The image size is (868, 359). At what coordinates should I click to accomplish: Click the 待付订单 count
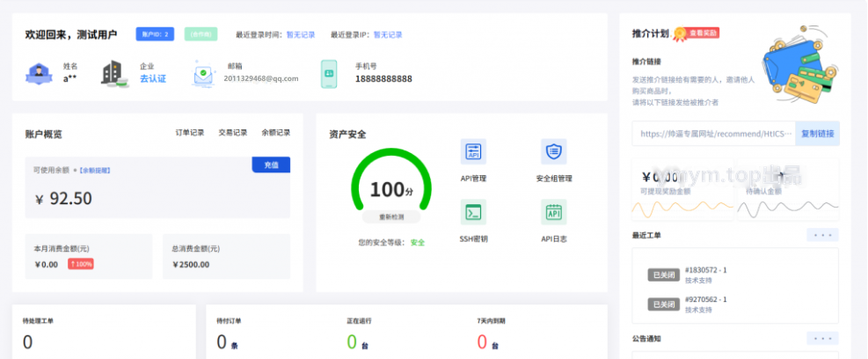tap(222, 342)
